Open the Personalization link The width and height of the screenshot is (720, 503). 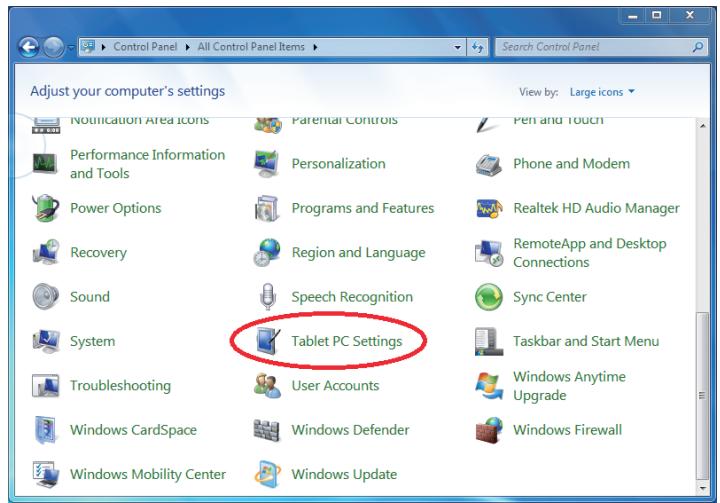click(338, 164)
